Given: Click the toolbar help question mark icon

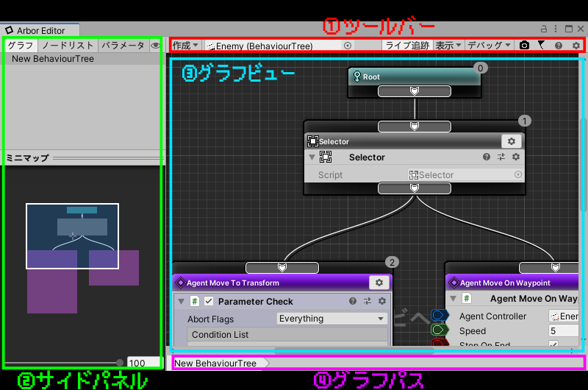Looking at the screenshot, I should point(559,46).
